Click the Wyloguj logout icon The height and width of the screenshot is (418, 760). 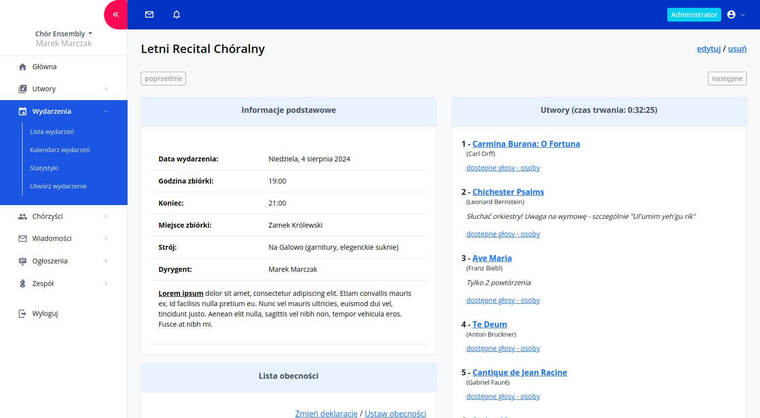tap(23, 313)
